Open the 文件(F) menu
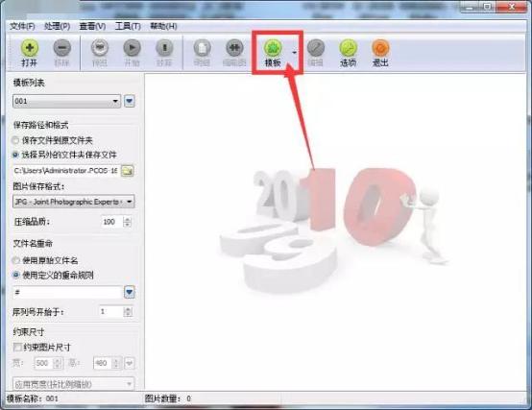Viewport: 532px width, 410px height. click(22, 26)
